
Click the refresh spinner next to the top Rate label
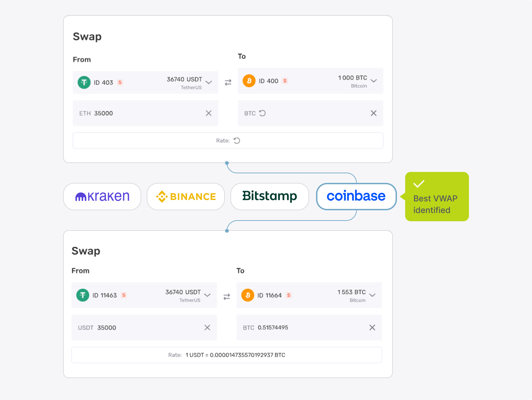pos(237,140)
